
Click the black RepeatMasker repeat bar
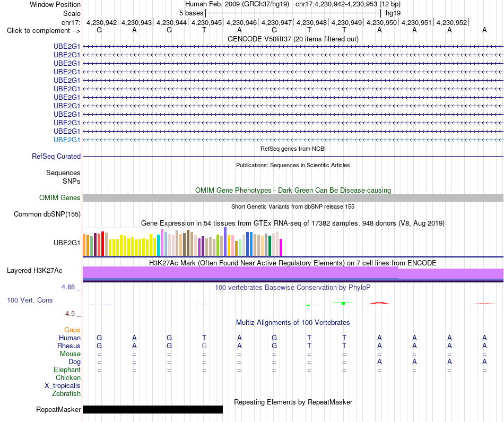pyautogui.click(x=153, y=409)
